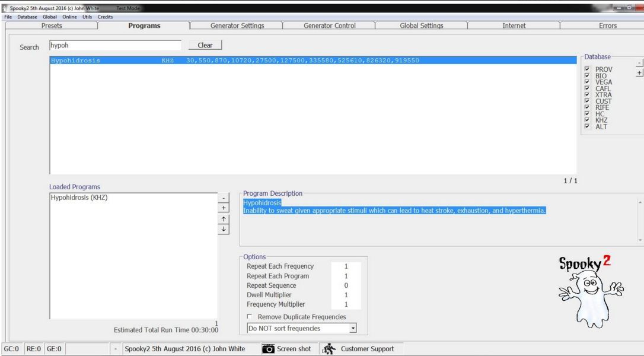
Task: Click the program description text about sweating
Action: point(394,211)
